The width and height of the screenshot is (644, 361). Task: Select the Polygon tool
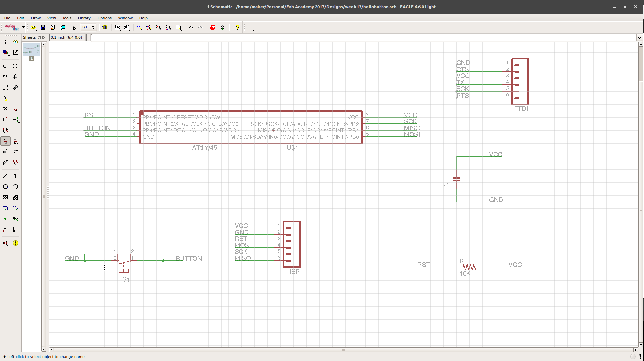pyautogui.click(x=16, y=197)
